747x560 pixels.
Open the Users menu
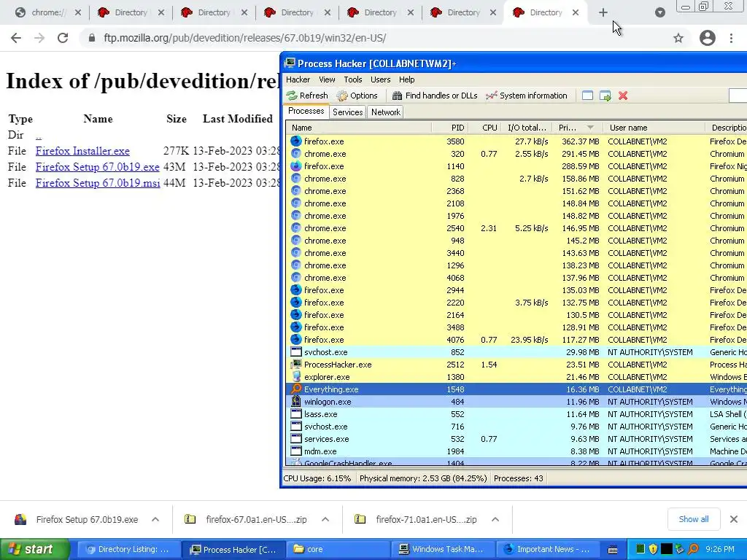380,79
